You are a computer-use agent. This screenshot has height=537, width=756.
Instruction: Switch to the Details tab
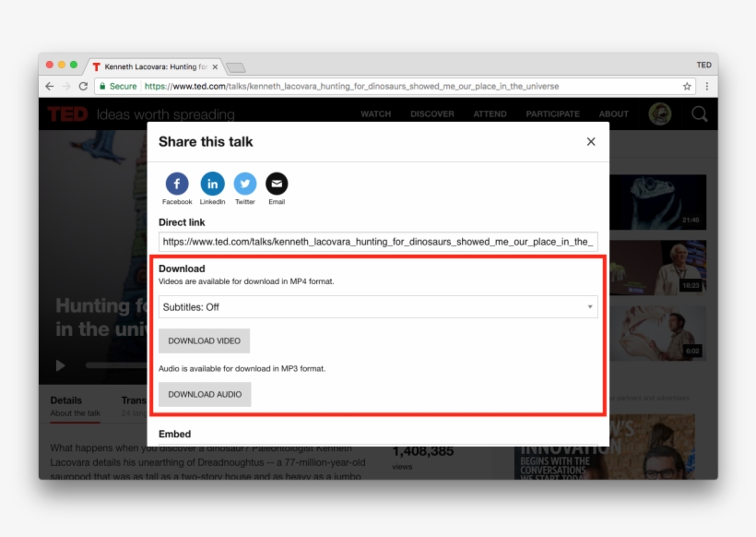click(x=76, y=406)
